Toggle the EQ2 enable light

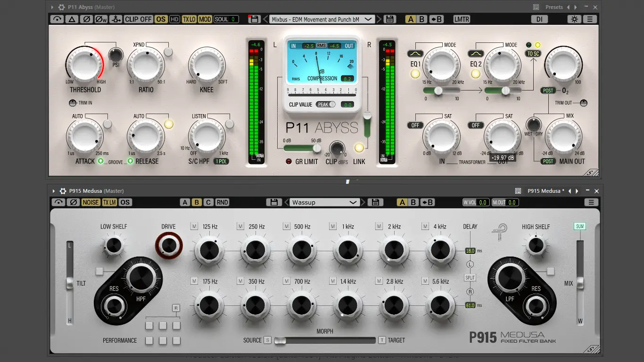pos(476,74)
